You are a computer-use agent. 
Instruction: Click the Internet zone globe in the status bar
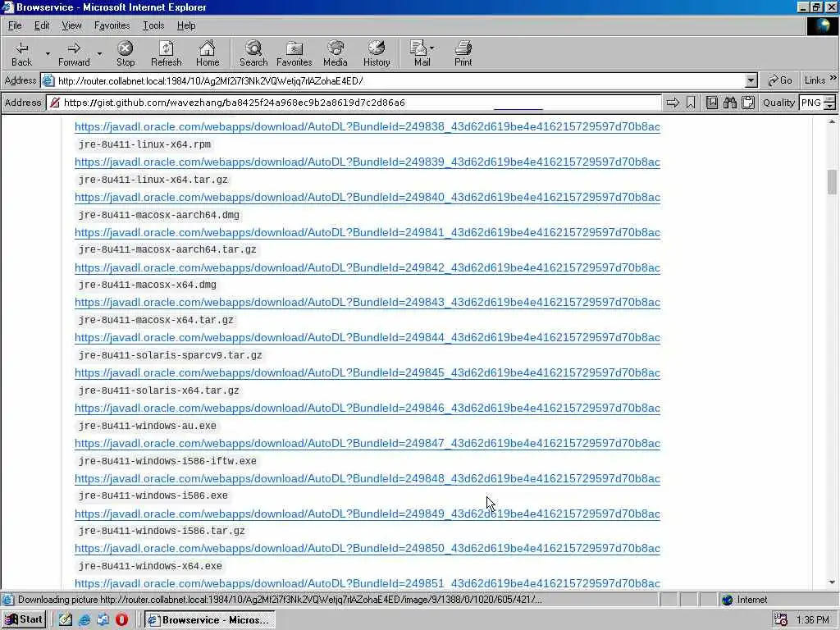coord(727,600)
